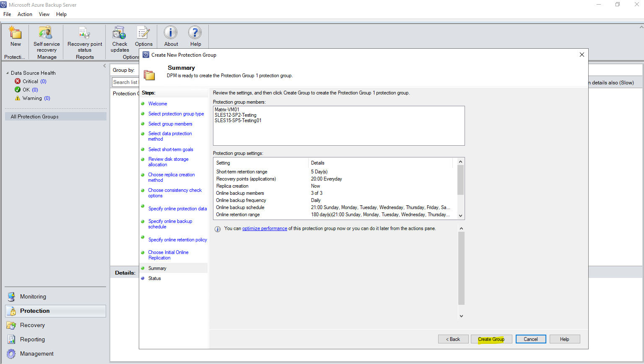
Task: Select SLES15-SP5-Testing01 in group members
Action: (238, 120)
